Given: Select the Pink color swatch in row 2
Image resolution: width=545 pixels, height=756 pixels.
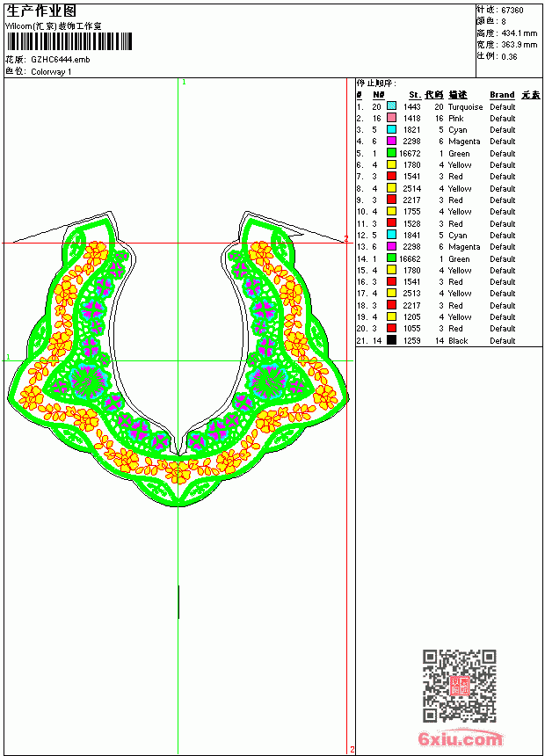Looking at the screenshot, I should coord(392,118).
